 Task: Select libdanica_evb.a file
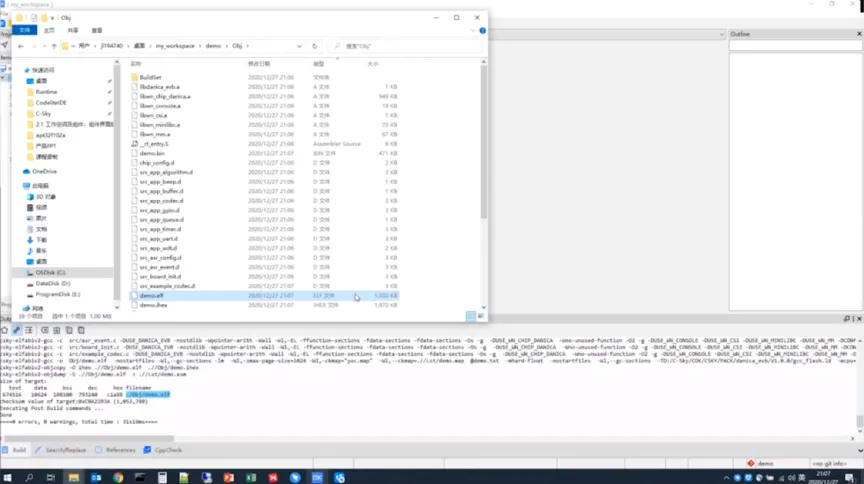tap(159, 87)
